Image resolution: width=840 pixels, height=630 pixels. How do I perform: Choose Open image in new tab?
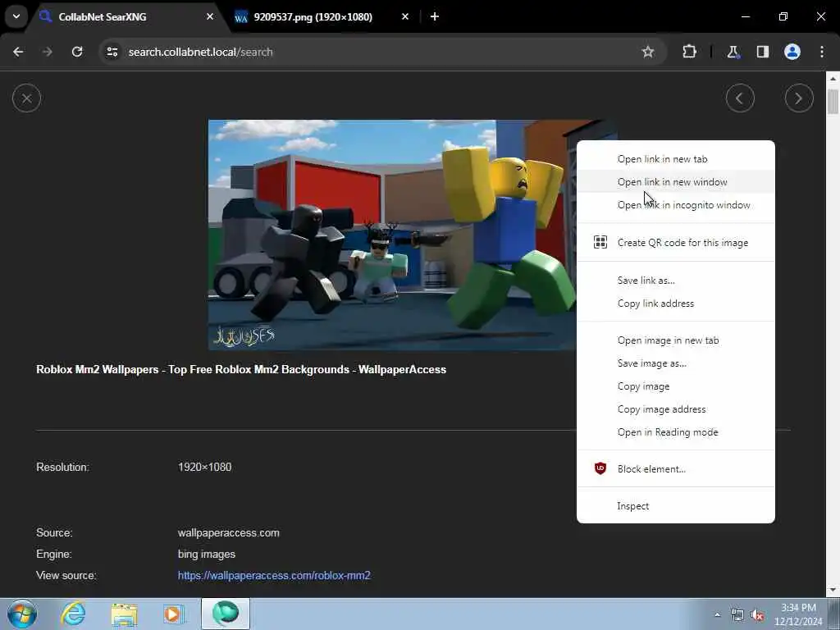click(x=676, y=340)
